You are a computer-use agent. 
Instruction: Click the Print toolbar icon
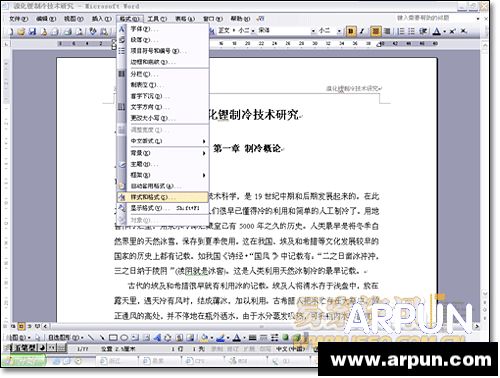point(68,32)
